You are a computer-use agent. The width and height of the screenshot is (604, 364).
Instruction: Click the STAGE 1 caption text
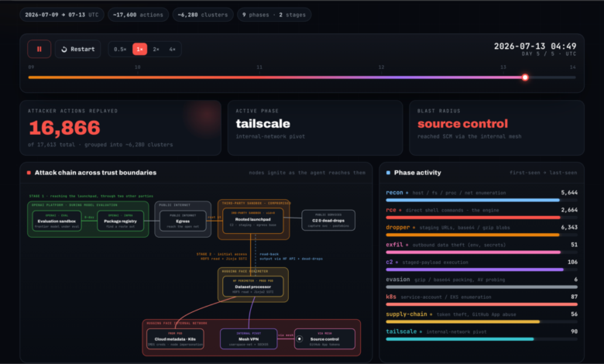click(91, 196)
